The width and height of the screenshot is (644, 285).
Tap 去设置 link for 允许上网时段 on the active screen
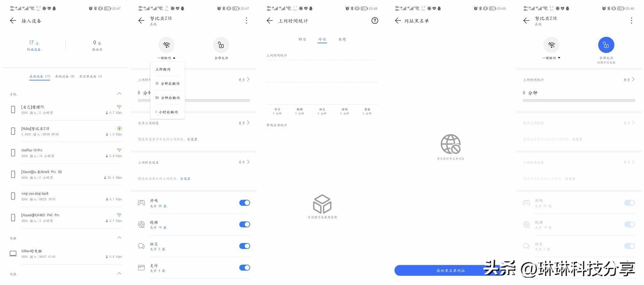[x=192, y=139]
